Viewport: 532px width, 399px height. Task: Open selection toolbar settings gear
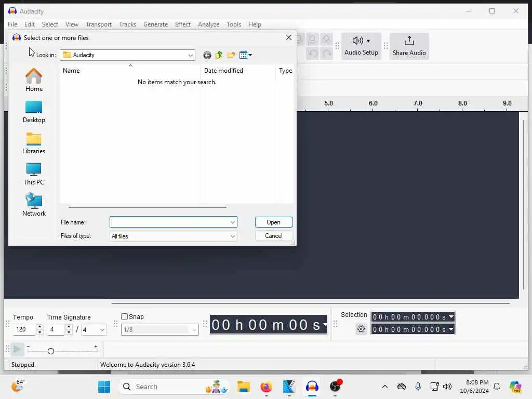coord(361,329)
